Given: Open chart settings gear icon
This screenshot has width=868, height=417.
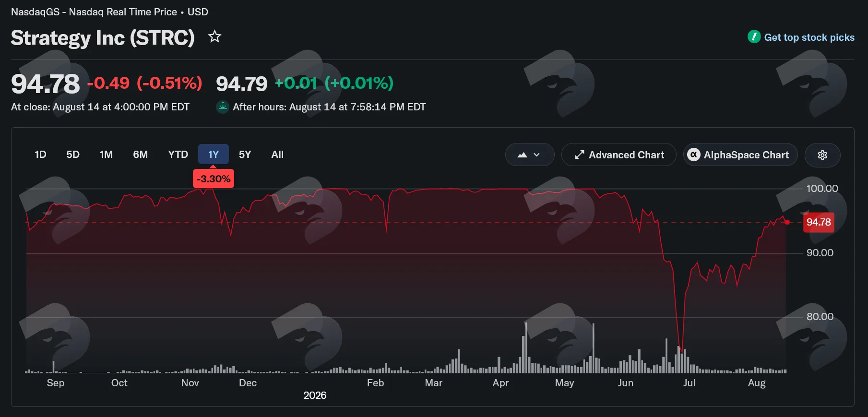Looking at the screenshot, I should coord(822,155).
